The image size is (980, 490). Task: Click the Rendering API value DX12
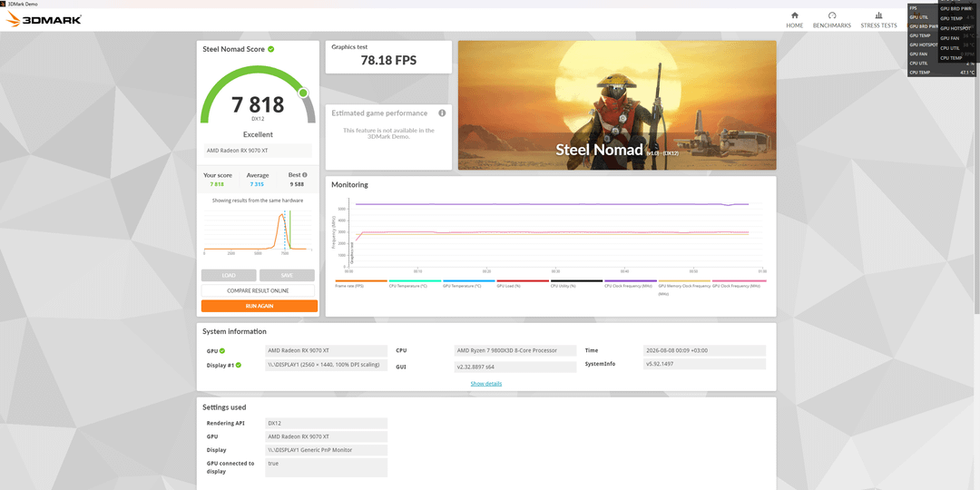point(327,423)
